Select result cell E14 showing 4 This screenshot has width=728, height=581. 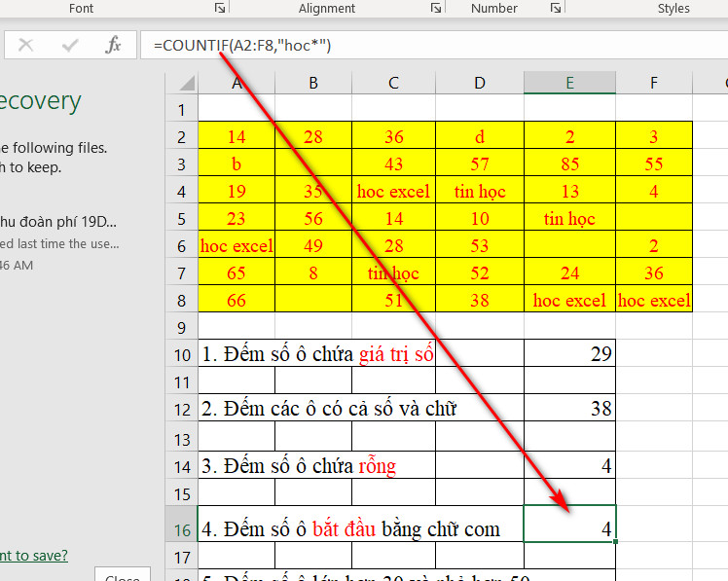pos(569,465)
